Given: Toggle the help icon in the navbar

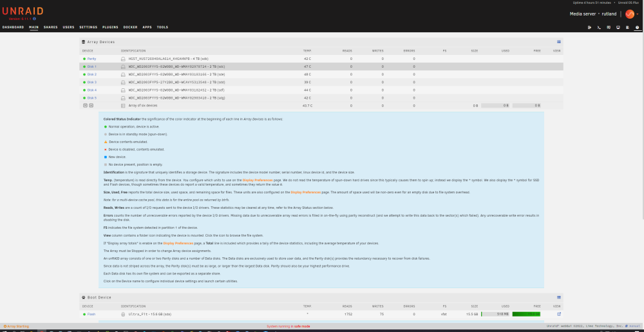Looking at the screenshot, I should [637, 28].
